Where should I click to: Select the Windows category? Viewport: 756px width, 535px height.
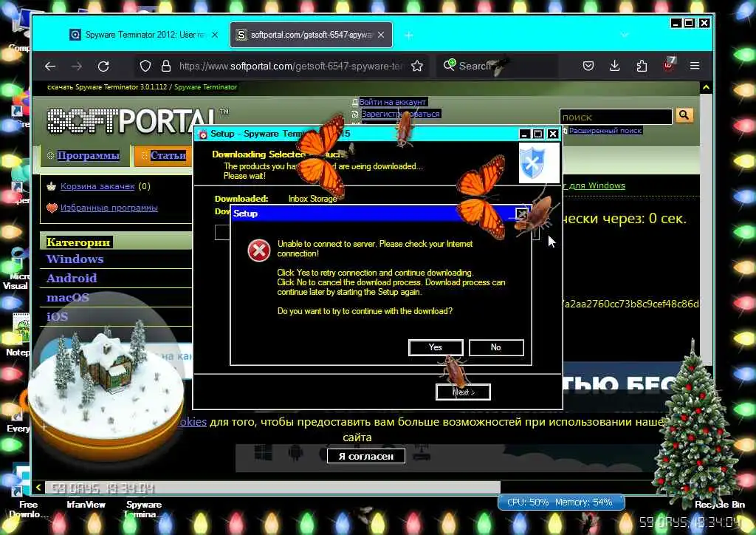[75, 259]
